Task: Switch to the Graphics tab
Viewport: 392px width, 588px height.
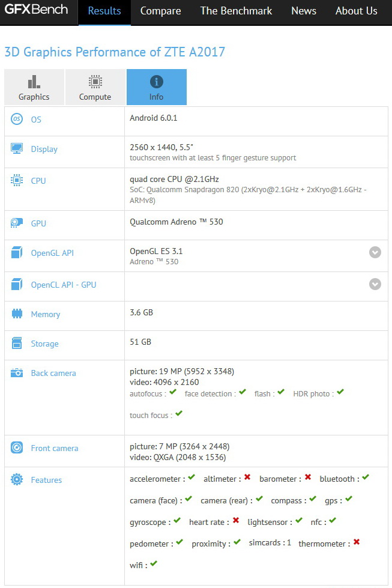Action: pos(34,88)
